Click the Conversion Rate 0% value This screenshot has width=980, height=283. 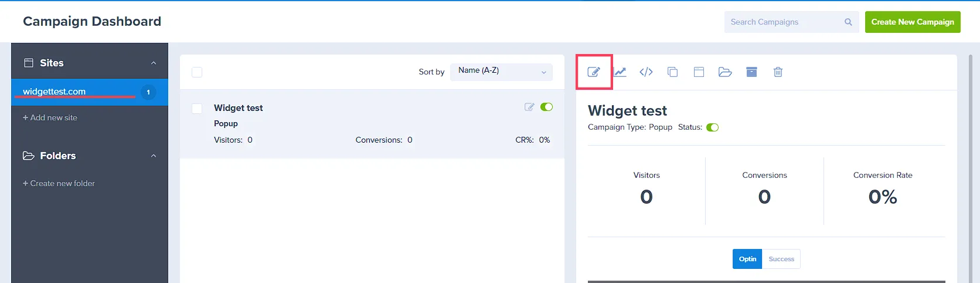883,197
